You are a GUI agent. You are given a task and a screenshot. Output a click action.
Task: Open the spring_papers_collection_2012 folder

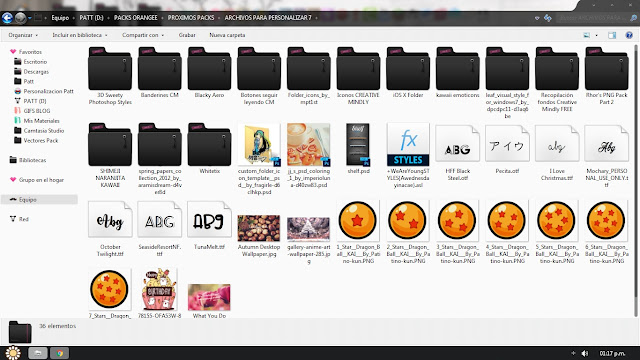[x=160, y=144]
